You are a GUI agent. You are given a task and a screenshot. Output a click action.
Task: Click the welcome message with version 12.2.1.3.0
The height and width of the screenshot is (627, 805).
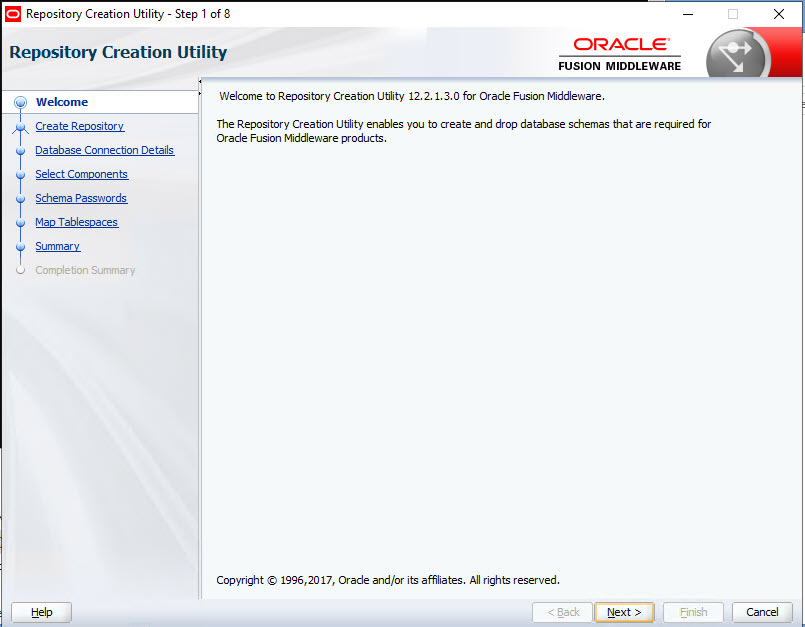(412, 96)
